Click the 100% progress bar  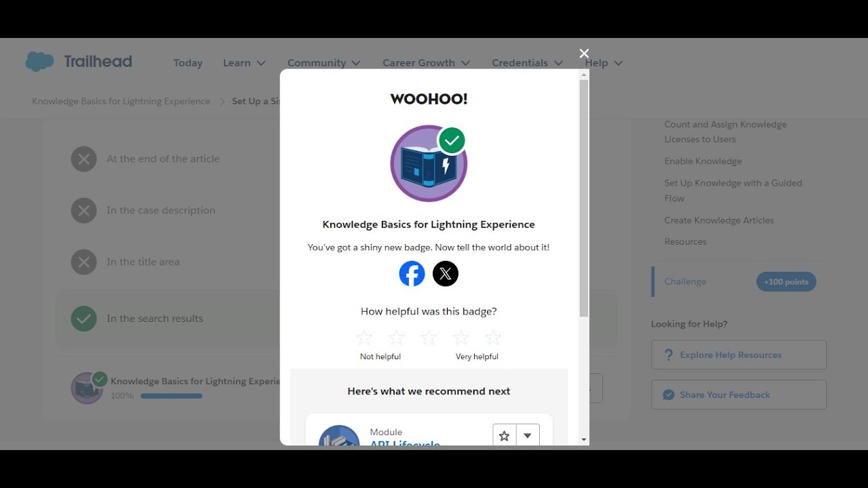(x=172, y=396)
